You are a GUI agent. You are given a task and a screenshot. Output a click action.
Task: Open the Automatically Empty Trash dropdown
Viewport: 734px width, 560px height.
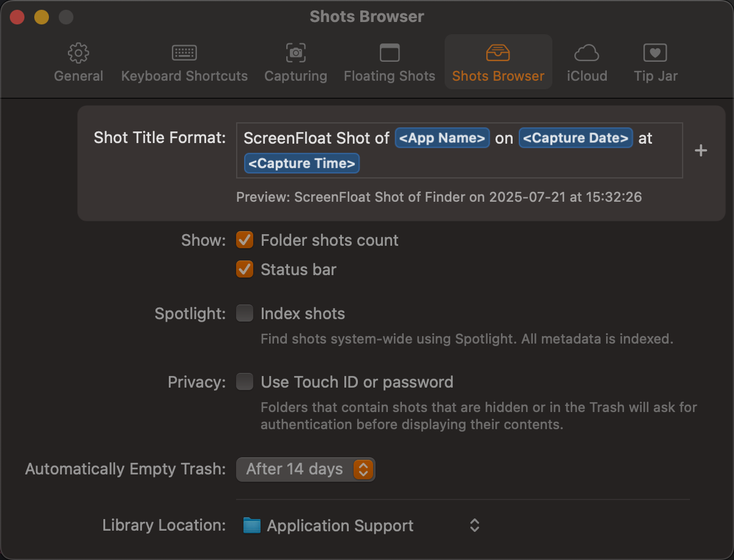pos(305,470)
